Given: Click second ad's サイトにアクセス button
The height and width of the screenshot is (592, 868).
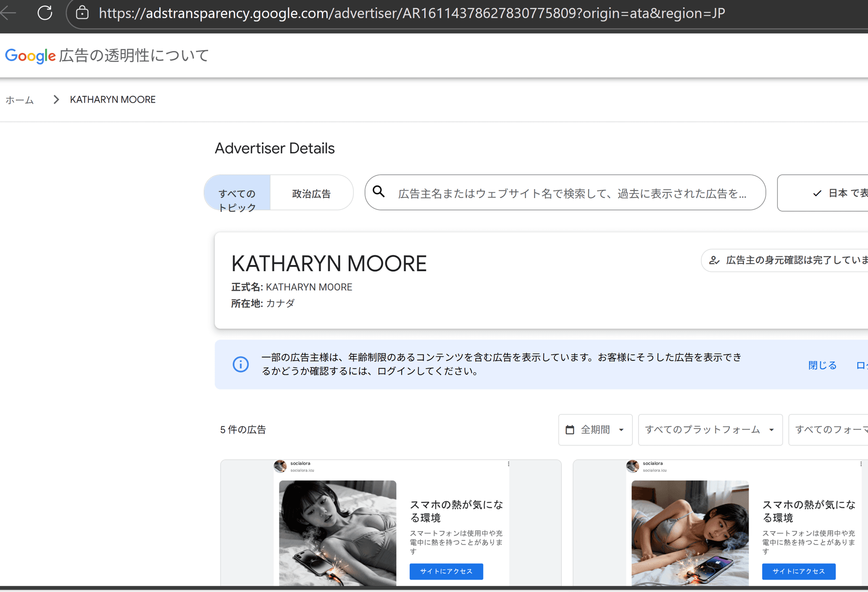Looking at the screenshot, I should 799,571.
